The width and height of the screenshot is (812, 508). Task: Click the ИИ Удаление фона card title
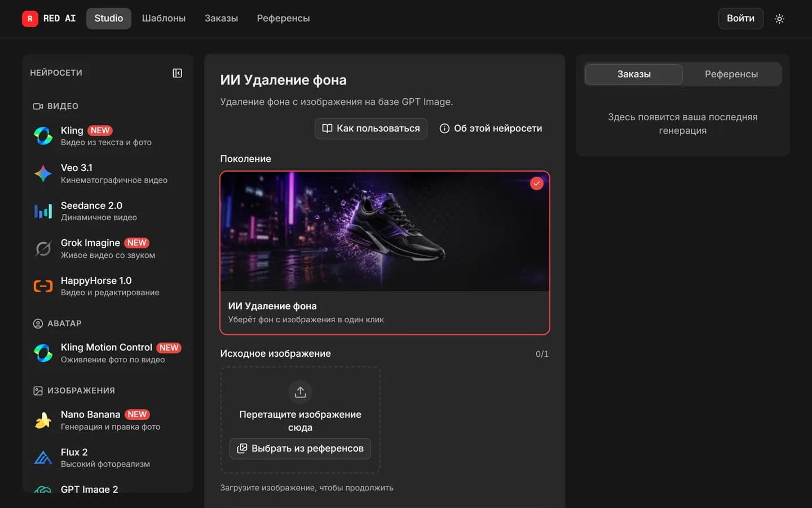[272, 306]
